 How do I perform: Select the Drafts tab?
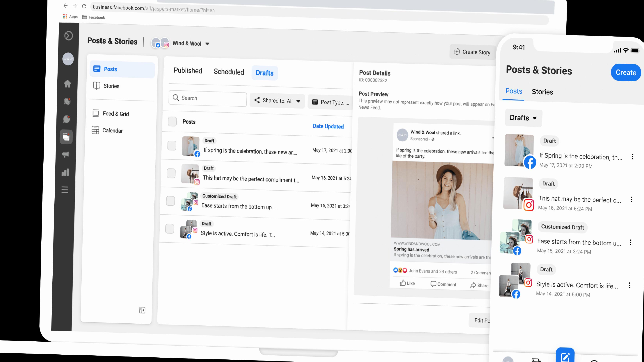[264, 73]
